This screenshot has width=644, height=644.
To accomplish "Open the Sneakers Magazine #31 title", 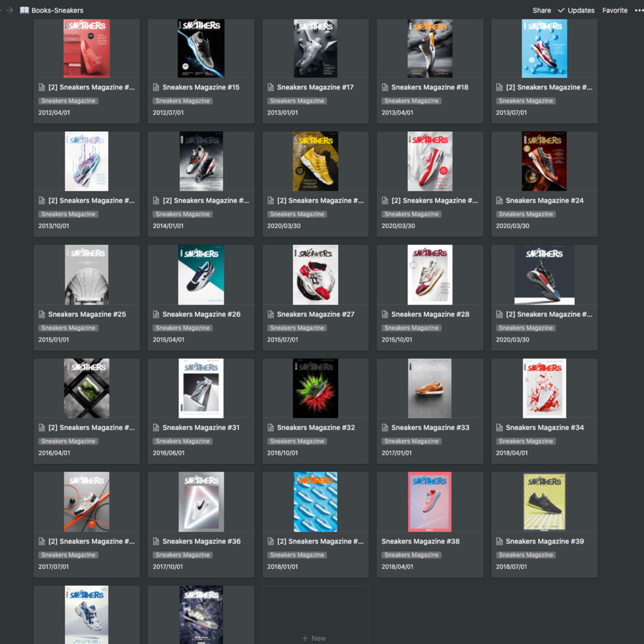I will (x=201, y=428).
